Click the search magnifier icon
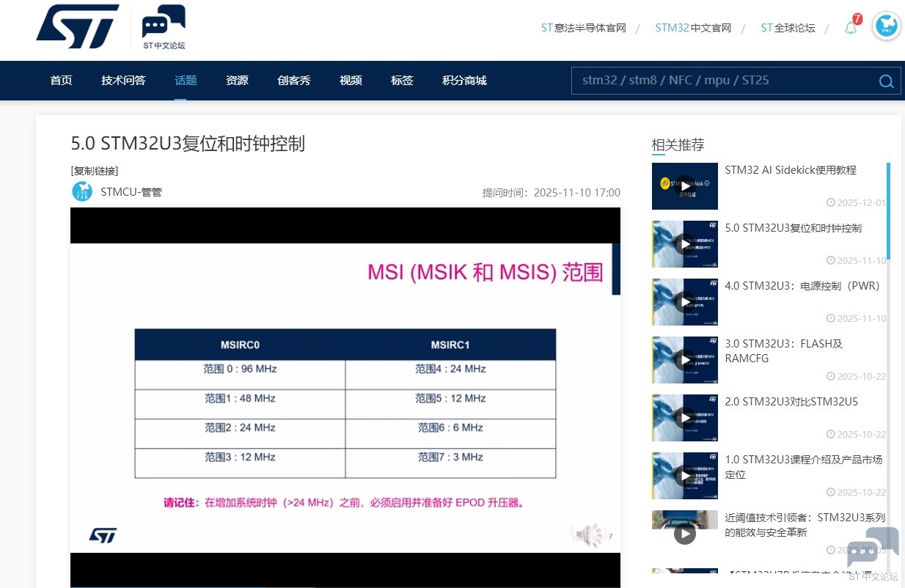The width and height of the screenshot is (905, 588). [x=886, y=81]
